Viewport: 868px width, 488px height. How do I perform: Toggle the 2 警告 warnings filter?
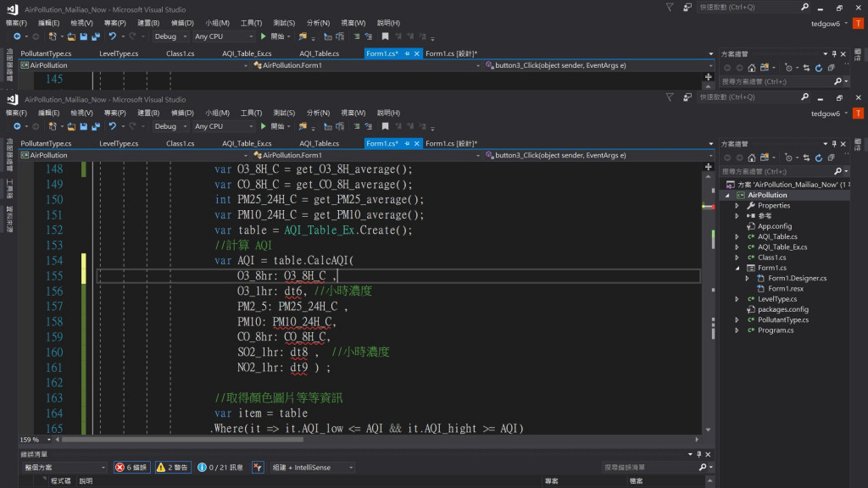173,467
